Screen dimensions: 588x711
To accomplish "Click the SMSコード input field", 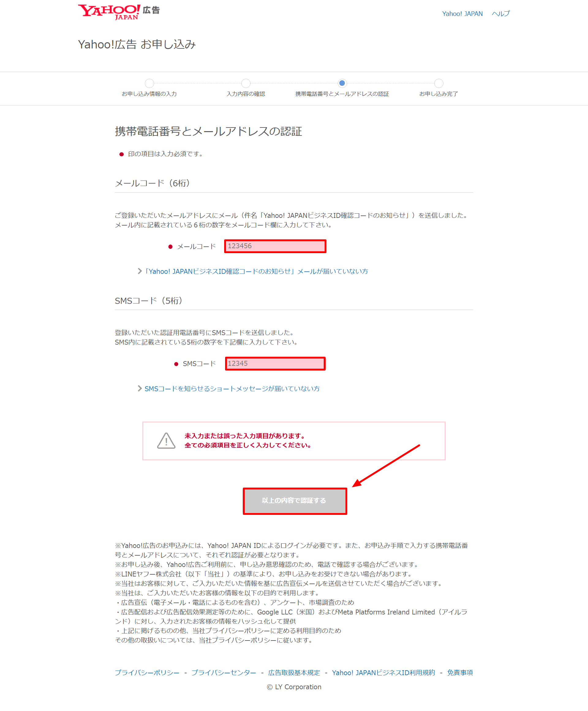I will point(275,364).
